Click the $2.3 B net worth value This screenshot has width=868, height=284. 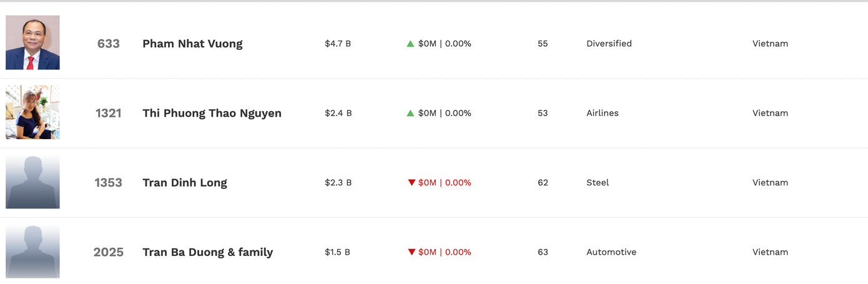coord(338,182)
